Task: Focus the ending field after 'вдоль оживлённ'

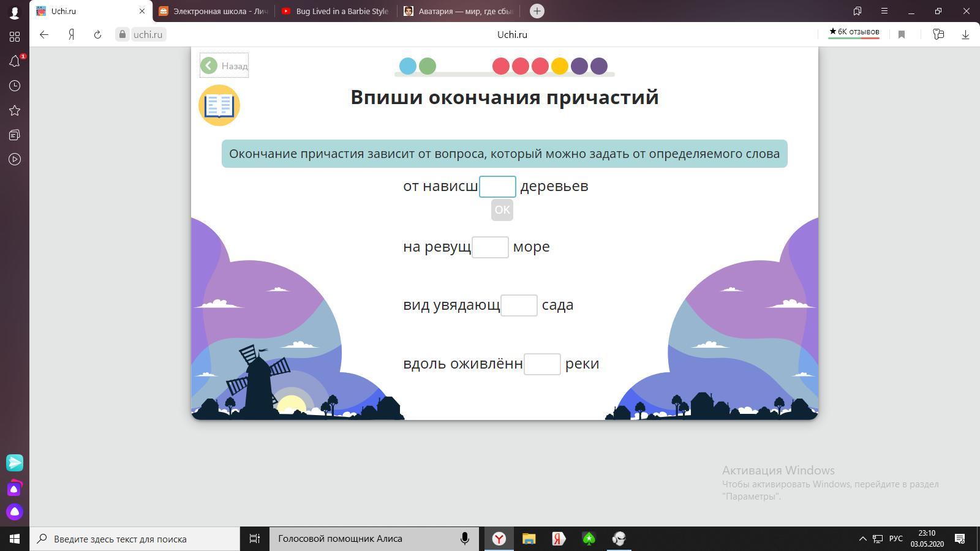Action: [542, 364]
